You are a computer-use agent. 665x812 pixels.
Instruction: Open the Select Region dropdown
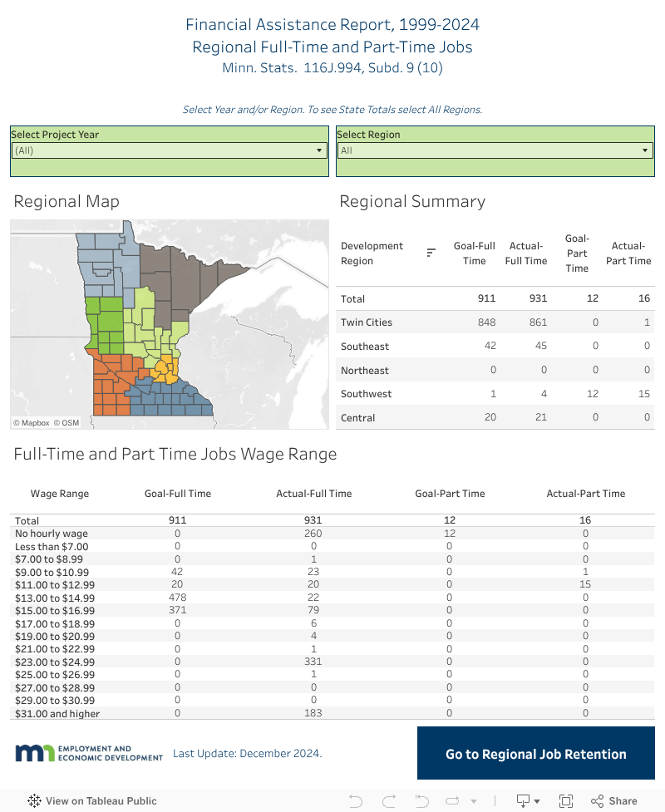click(495, 150)
